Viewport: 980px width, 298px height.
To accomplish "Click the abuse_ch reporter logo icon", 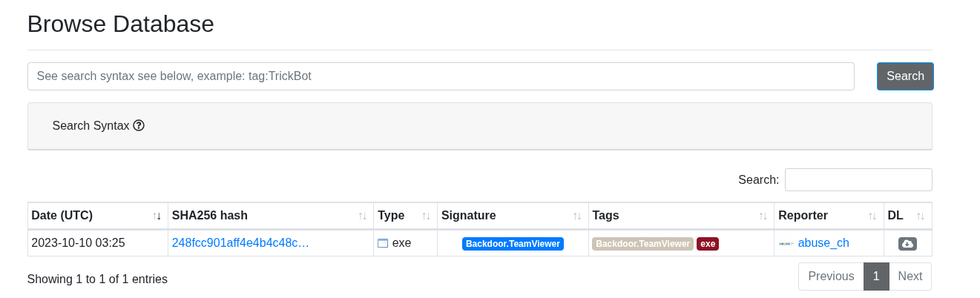I will point(786,243).
